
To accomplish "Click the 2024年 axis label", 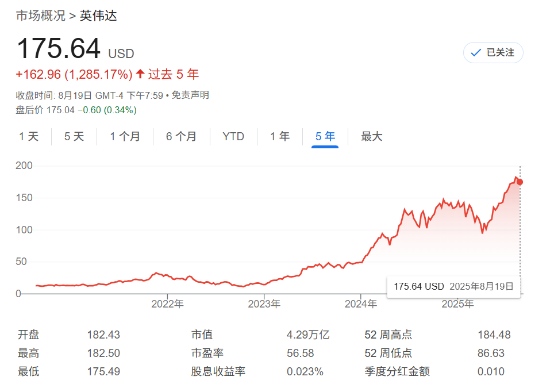I will click(361, 303).
